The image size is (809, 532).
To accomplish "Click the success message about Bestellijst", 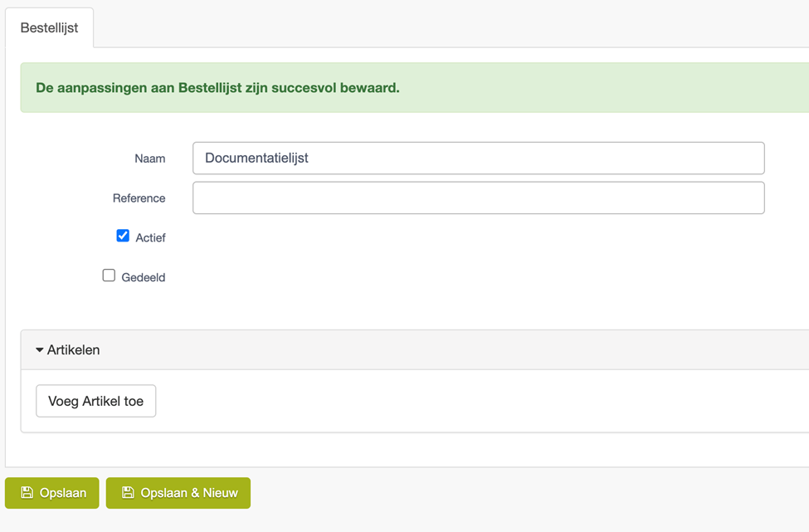I will (217, 88).
